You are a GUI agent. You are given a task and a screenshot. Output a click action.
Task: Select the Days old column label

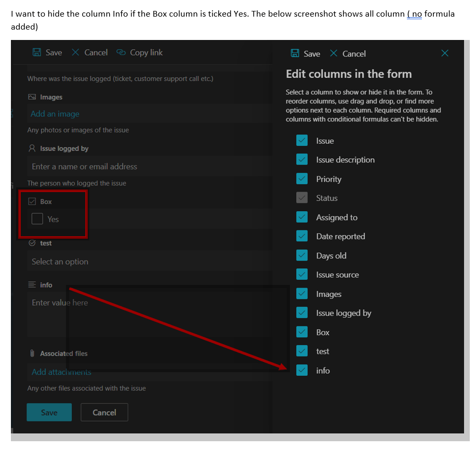coord(331,255)
